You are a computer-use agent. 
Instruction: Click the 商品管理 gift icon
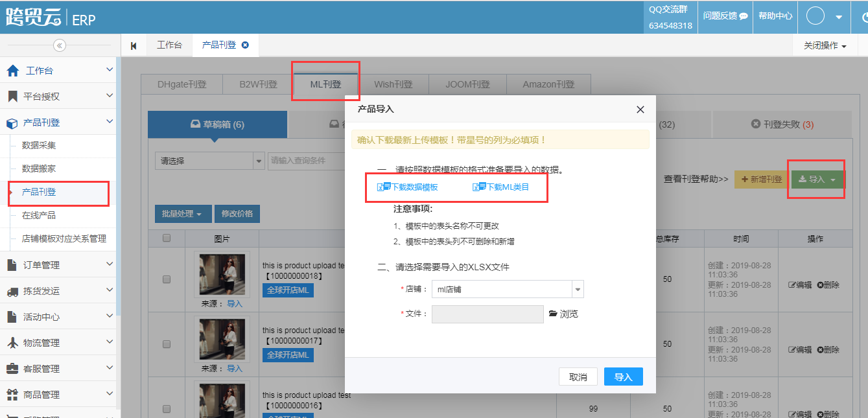(x=12, y=395)
